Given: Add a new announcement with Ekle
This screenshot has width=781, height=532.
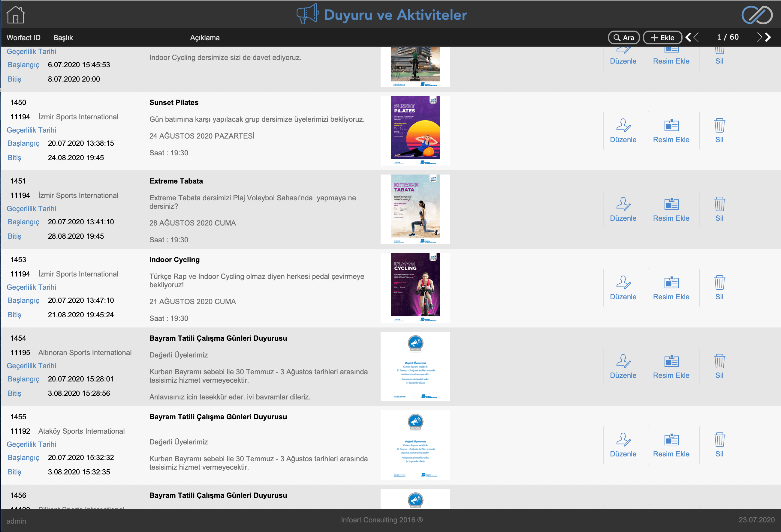Looking at the screenshot, I should pyautogui.click(x=662, y=37).
